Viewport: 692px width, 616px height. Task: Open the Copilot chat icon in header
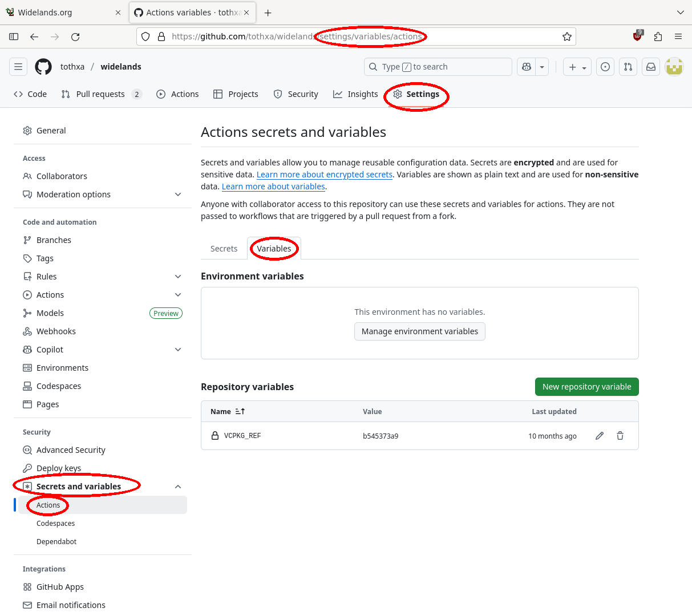click(x=527, y=67)
